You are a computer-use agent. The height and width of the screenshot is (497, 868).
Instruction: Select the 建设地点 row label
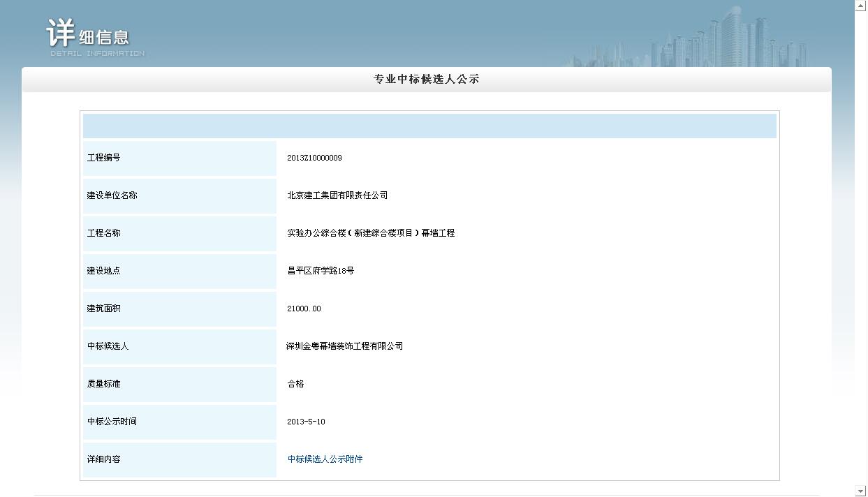[x=103, y=271]
